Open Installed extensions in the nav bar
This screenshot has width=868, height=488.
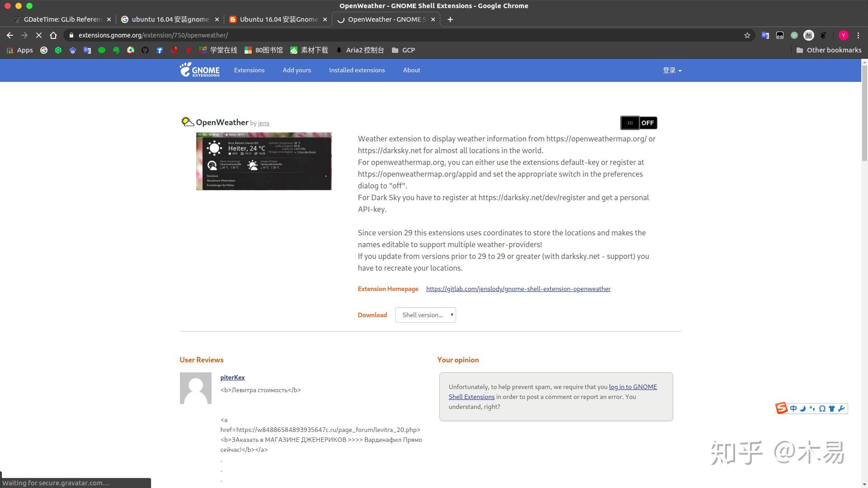tap(357, 70)
